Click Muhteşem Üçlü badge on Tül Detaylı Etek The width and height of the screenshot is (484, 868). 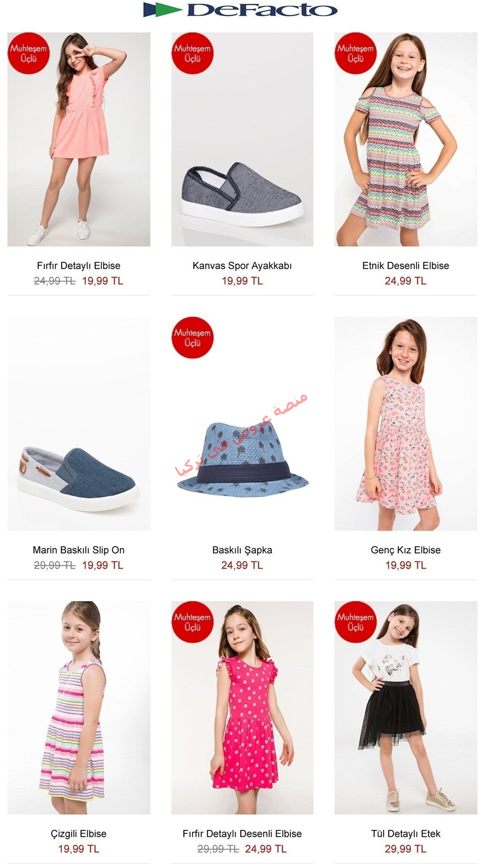coord(355,622)
